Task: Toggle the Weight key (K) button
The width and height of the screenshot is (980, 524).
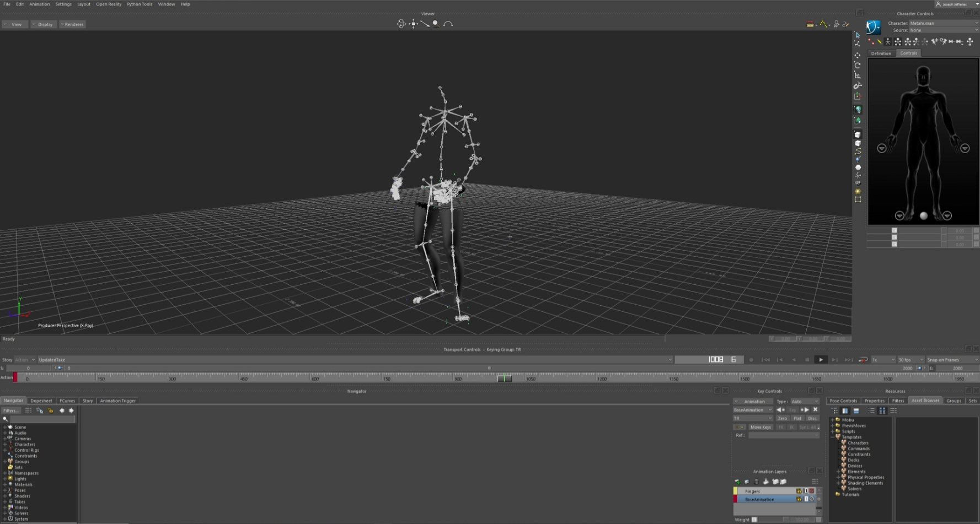Action: coord(754,520)
